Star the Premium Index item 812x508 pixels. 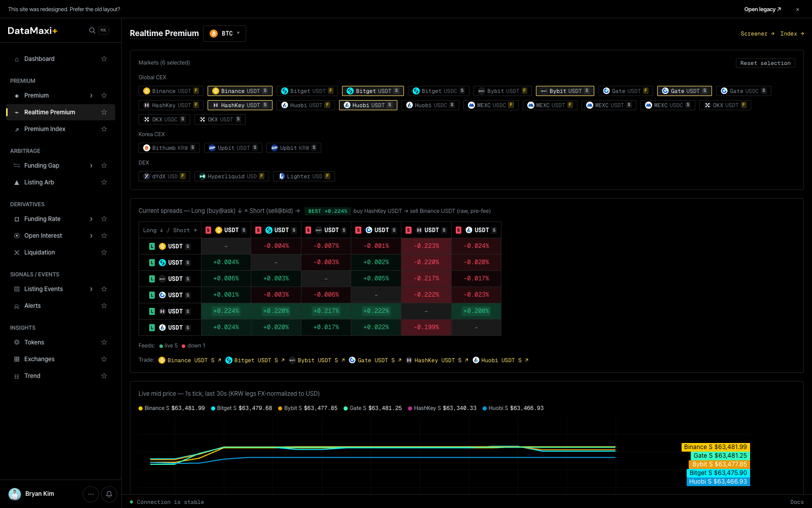click(x=104, y=129)
